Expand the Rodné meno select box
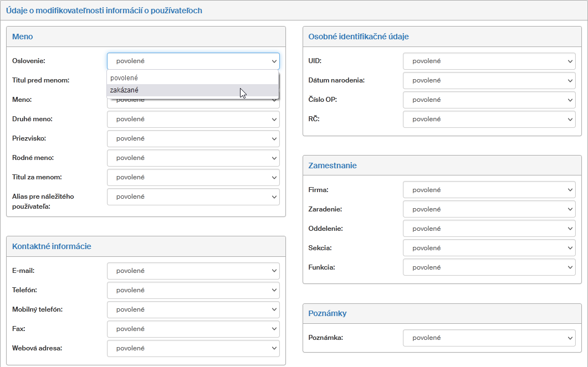Viewport: 588px width, 367px height. [193, 158]
